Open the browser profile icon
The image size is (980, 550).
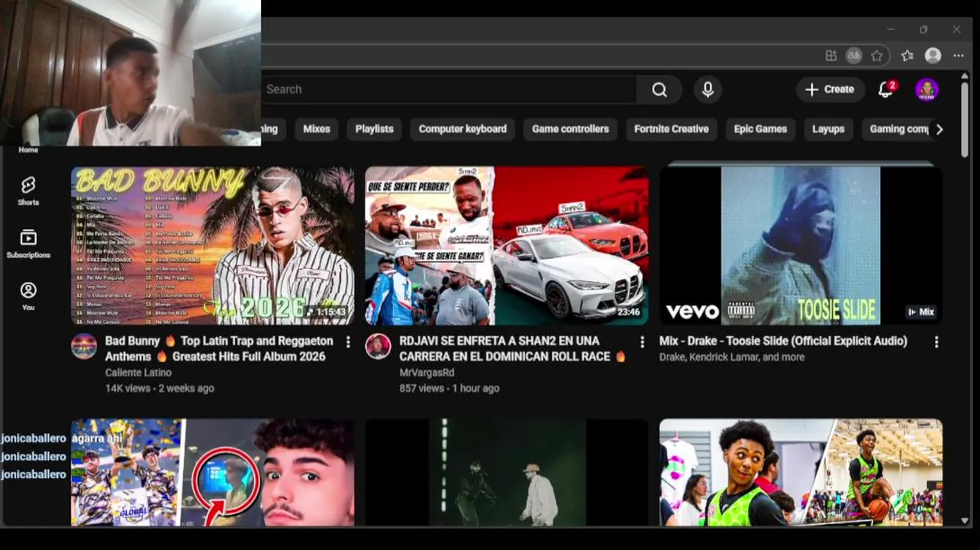(x=933, y=56)
